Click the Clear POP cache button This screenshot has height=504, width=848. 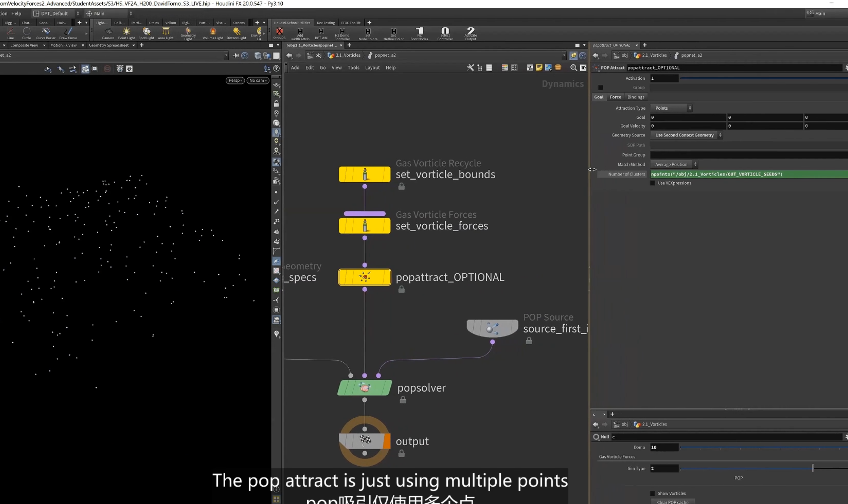pyautogui.click(x=673, y=502)
